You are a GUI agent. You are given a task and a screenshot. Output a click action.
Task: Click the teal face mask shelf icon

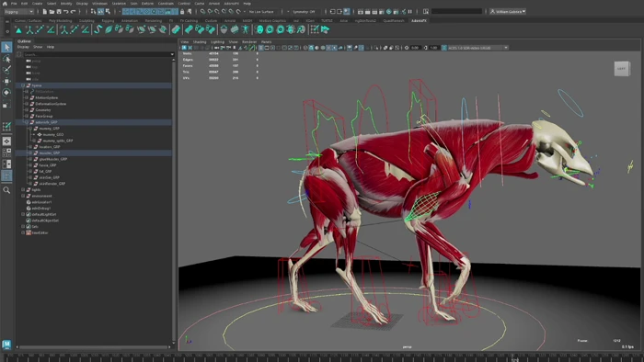pos(259,29)
